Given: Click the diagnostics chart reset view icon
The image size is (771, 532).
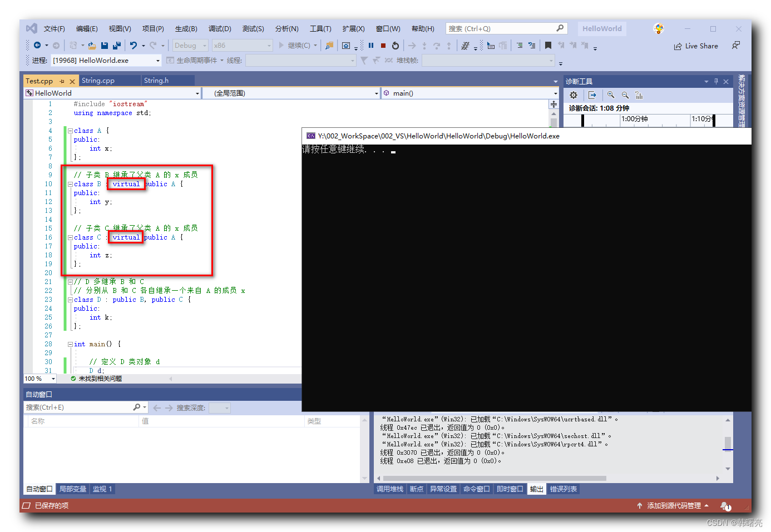Looking at the screenshot, I should 639,95.
